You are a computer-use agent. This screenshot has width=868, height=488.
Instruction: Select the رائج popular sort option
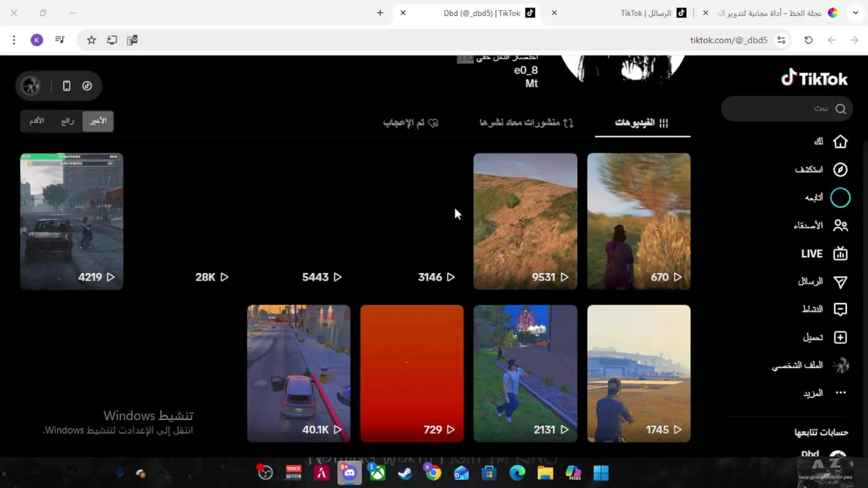point(68,121)
